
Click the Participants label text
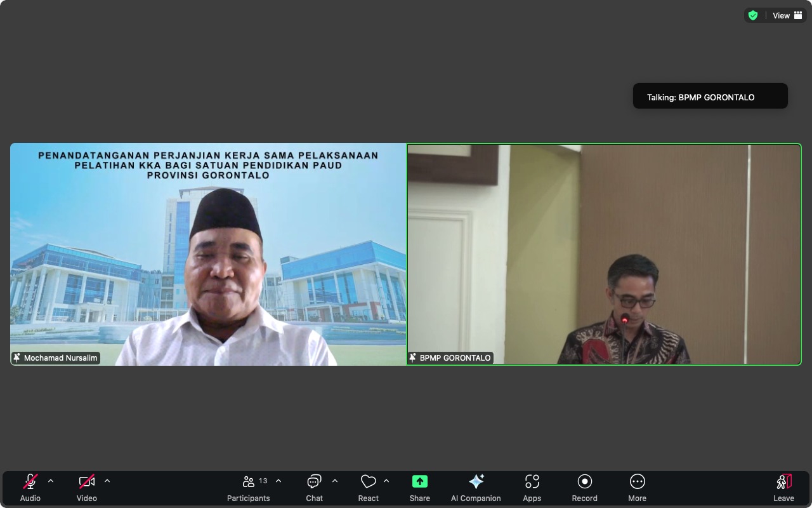click(249, 498)
